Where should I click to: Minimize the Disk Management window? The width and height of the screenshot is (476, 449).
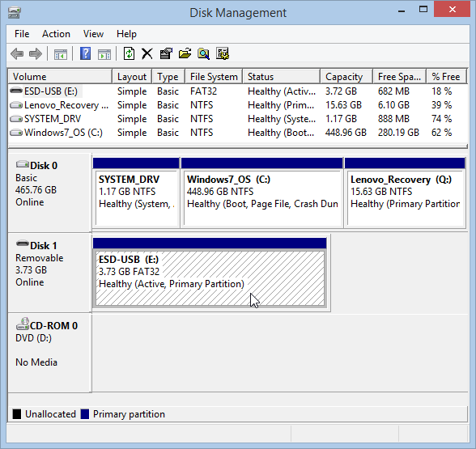[402, 11]
